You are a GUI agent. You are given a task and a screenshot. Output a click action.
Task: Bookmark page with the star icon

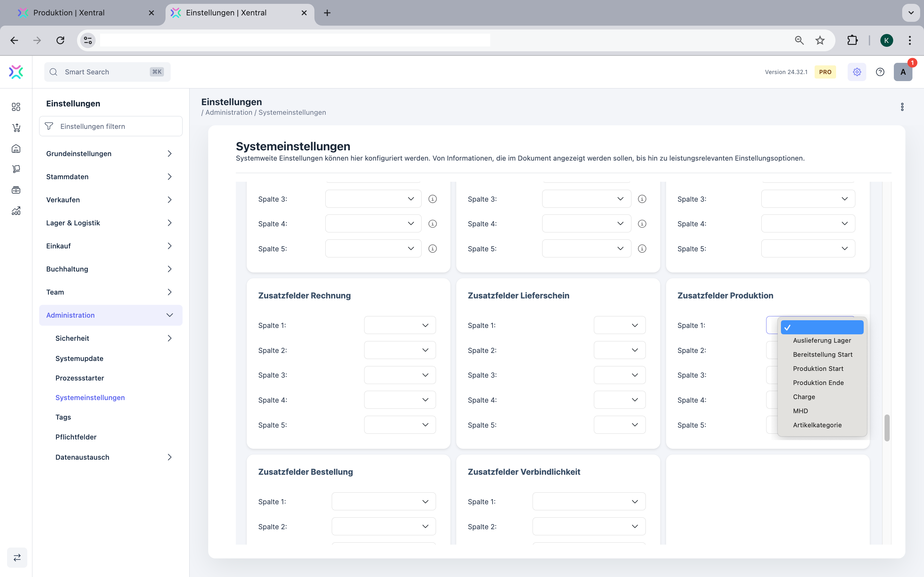point(820,40)
